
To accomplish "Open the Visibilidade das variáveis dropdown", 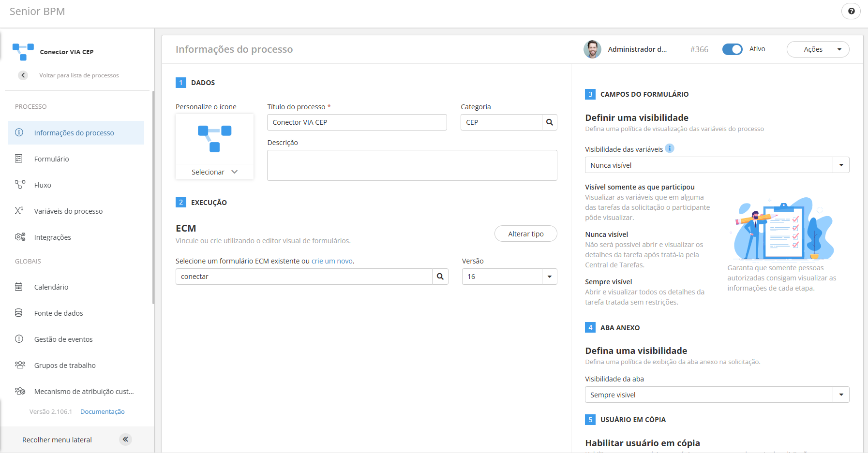I will 841,165.
